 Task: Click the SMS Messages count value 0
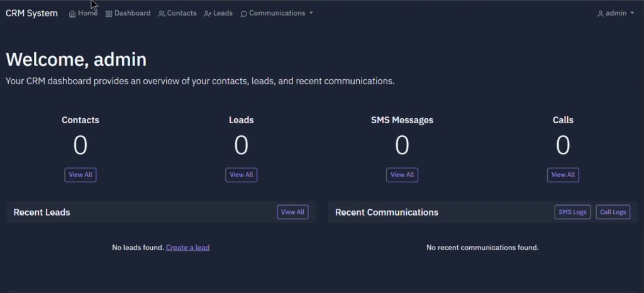402,145
